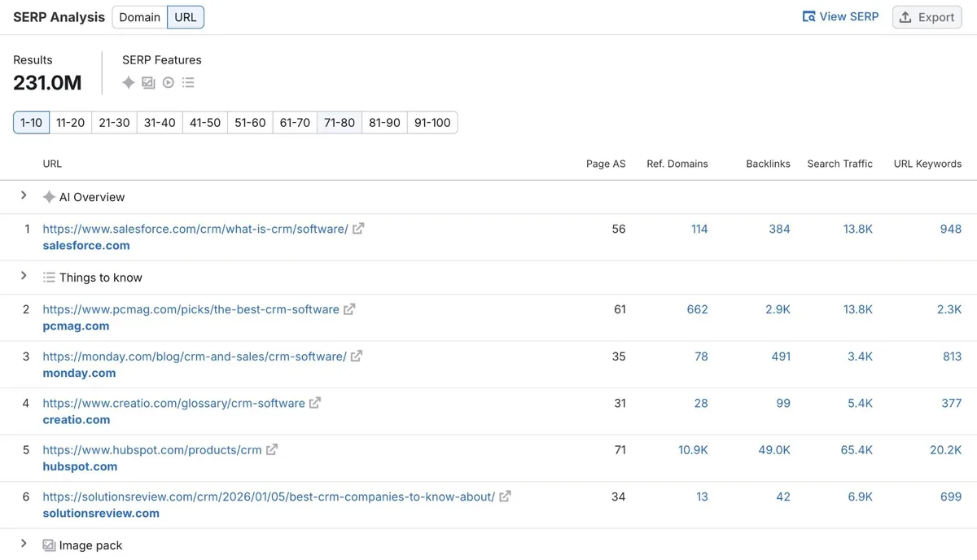The width and height of the screenshot is (977, 560).
Task: Open hubspot.com products/crm URL
Action: 152,449
